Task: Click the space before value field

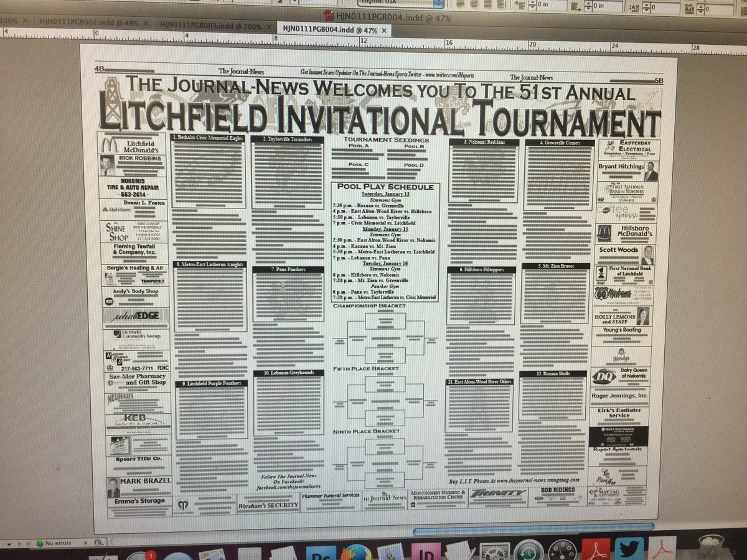Action: pyautogui.click(x=665, y=7)
